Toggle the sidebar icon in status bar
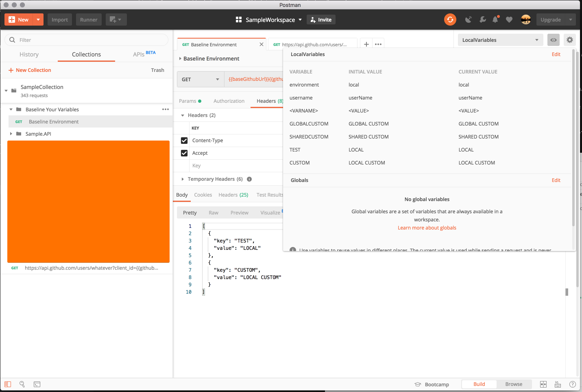Viewport: 582px width, 392px height. click(8, 384)
